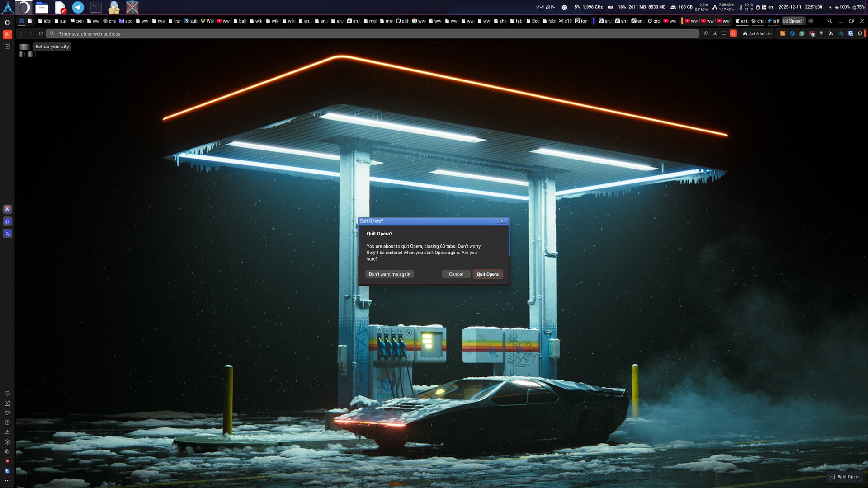Open sidebar settings gear icon
868x488 pixels.
click(x=7, y=451)
